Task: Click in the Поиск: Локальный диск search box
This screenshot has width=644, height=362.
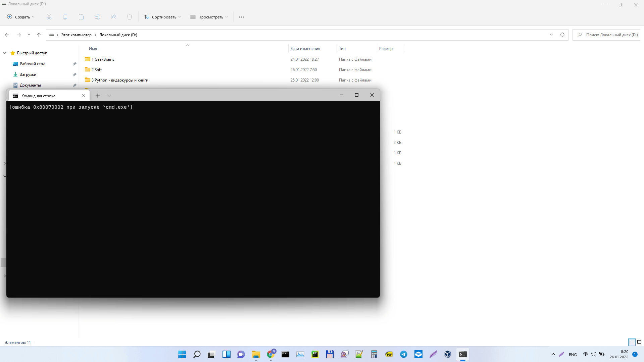Action: pos(607,35)
